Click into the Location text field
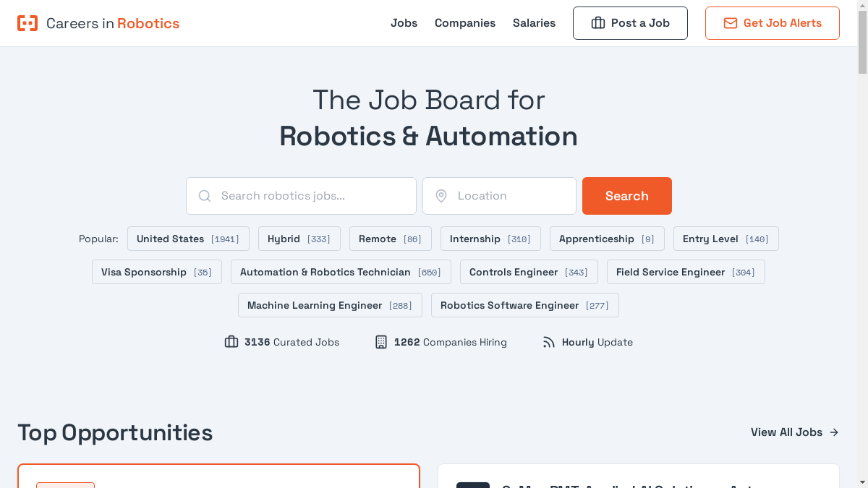The height and width of the screenshot is (488, 868). pyautogui.click(x=510, y=196)
